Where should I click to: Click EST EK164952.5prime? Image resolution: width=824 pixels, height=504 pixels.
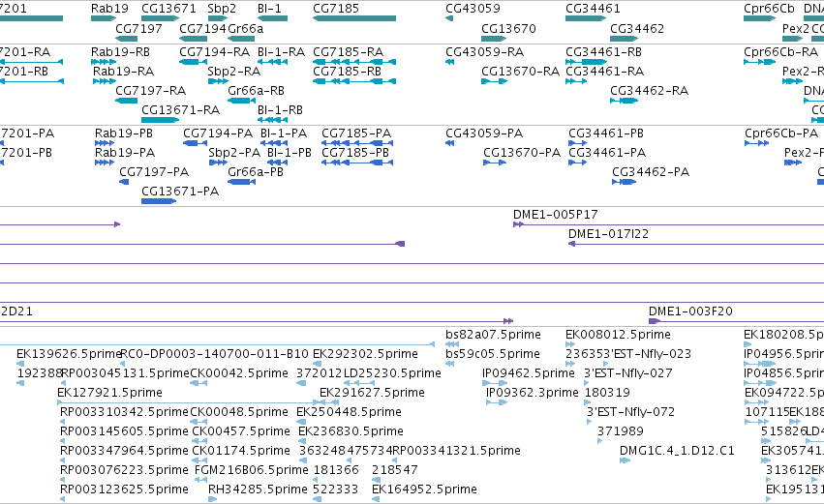[424, 489]
